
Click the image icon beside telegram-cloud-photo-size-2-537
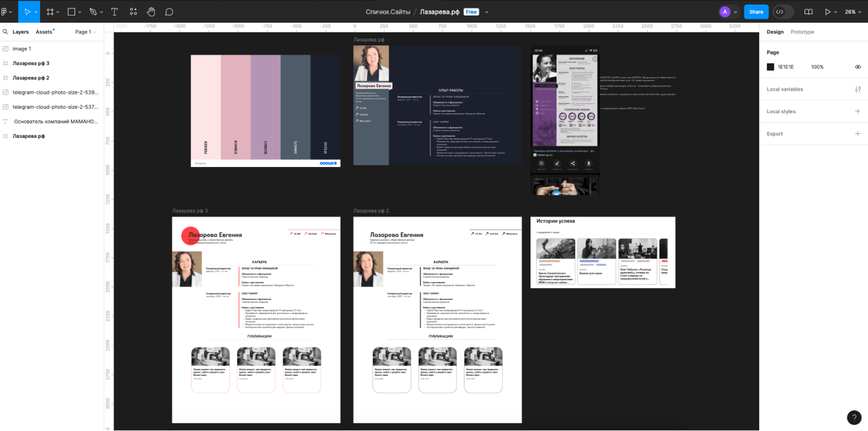[x=6, y=107]
